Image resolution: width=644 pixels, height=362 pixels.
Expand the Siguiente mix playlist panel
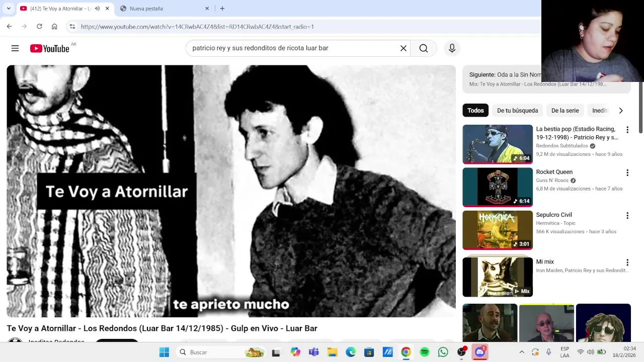[546, 79]
